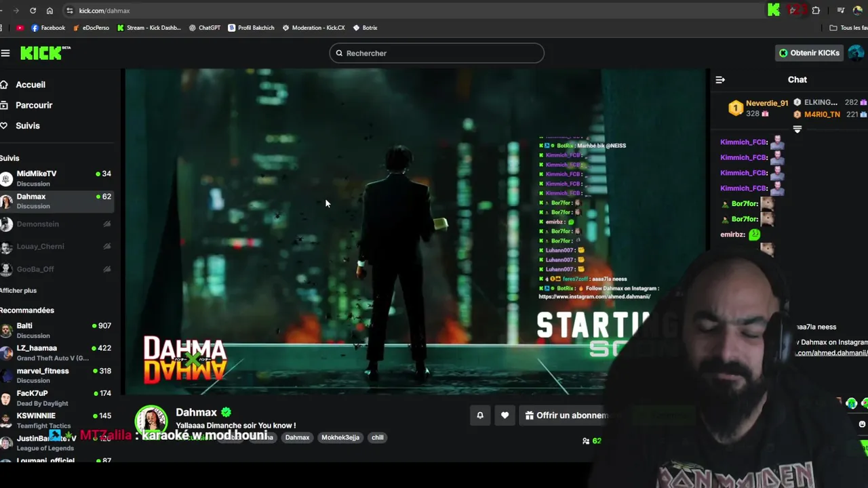Select the chill tag chip
This screenshot has height=488, width=868.
coord(378,437)
